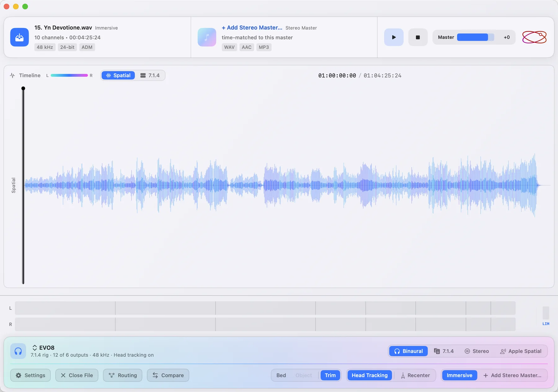This screenshot has height=392, width=558.
Task: Adjust the Master volume slider
Action: click(476, 37)
